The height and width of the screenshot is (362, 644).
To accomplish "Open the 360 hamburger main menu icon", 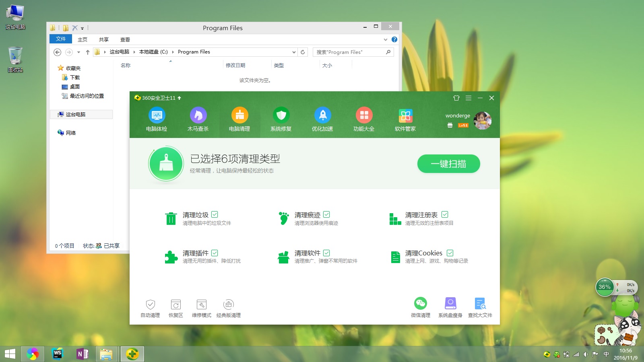I will 469,98.
